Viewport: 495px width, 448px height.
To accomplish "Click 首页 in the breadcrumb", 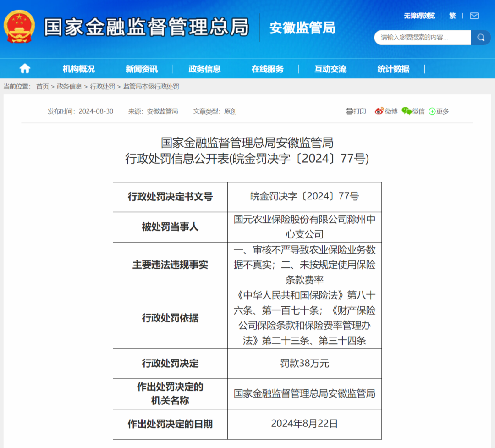I will [x=43, y=87].
